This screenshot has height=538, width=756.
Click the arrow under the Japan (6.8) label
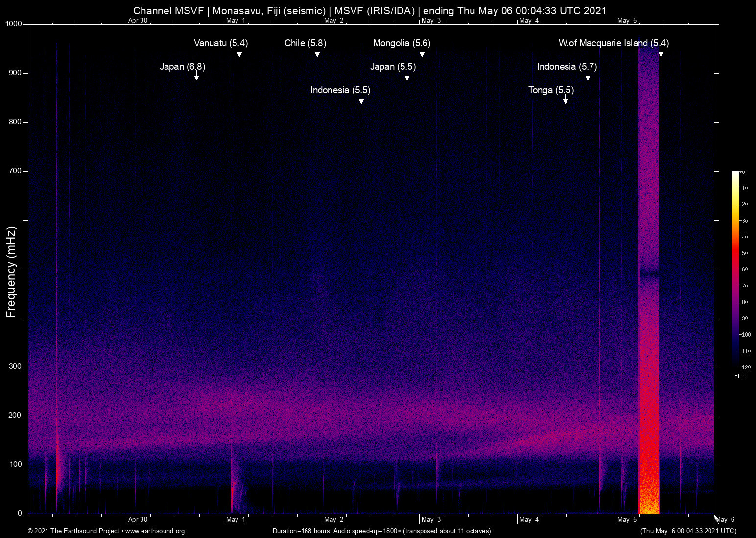pos(196,76)
